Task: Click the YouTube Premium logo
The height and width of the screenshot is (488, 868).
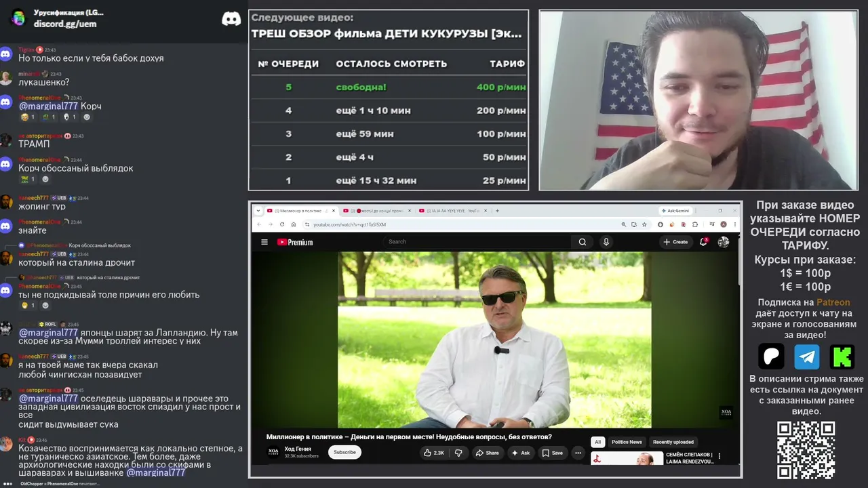Action: click(295, 242)
